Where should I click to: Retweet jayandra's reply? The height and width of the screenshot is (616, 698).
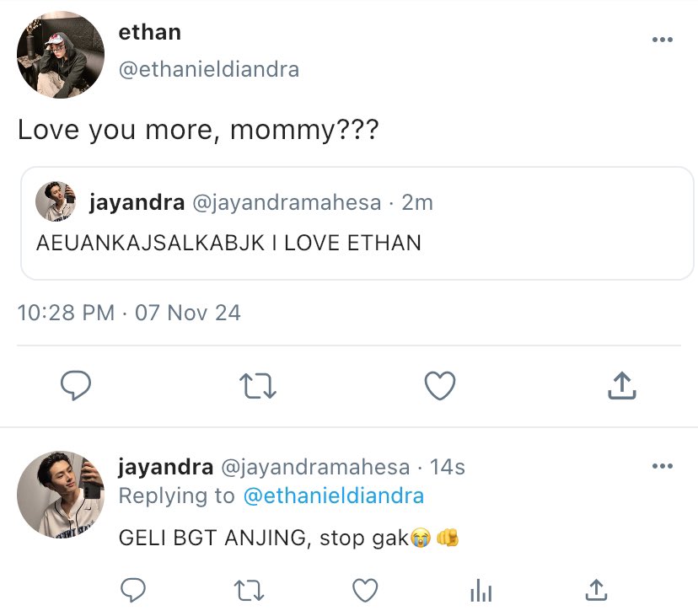click(x=250, y=590)
